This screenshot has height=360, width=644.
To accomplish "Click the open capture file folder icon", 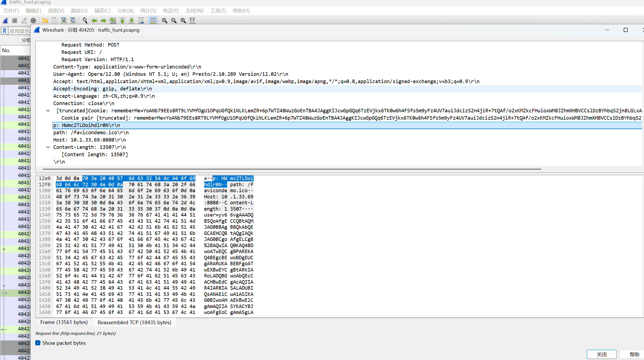I will tap(45, 21).
